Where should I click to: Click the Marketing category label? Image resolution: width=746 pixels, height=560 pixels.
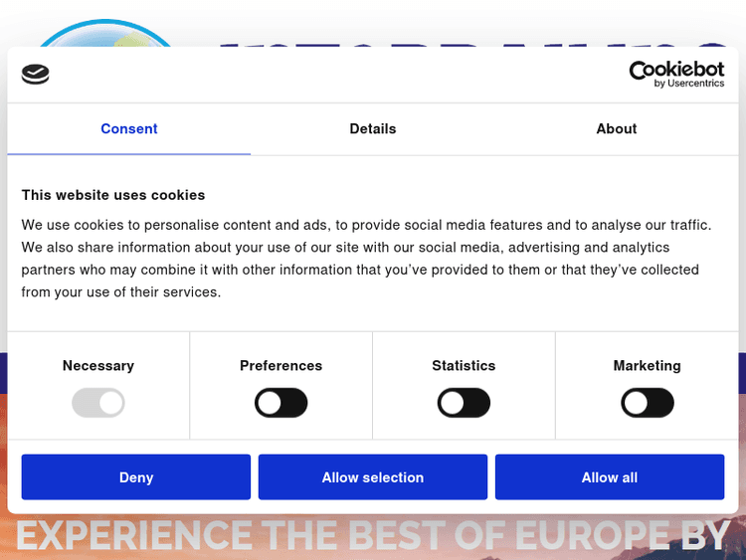pyautogui.click(x=648, y=366)
